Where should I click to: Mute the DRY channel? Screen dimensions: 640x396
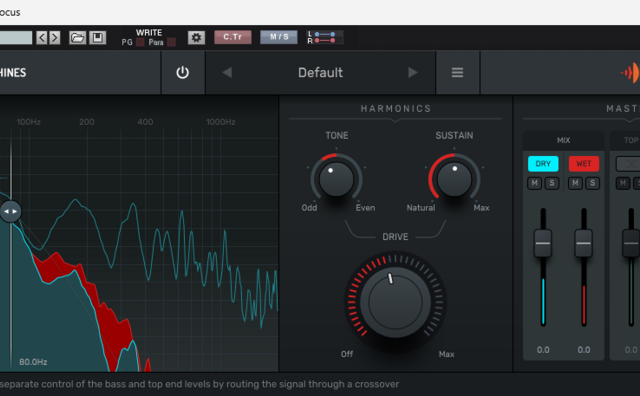pyautogui.click(x=534, y=183)
